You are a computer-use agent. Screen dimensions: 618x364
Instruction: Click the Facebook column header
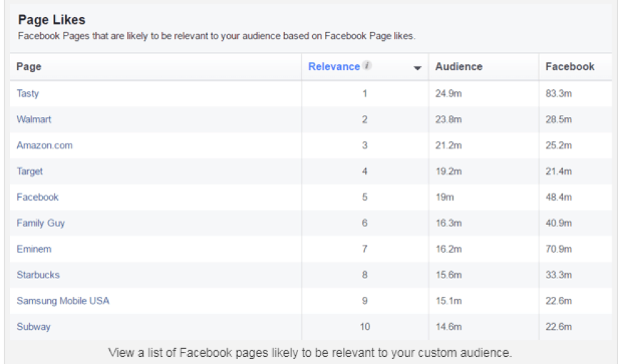(x=569, y=66)
